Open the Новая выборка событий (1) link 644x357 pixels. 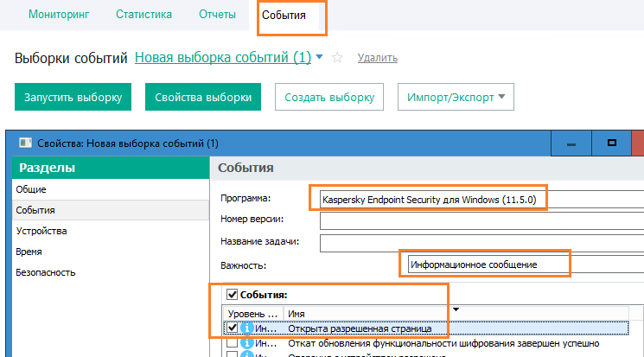(x=223, y=58)
